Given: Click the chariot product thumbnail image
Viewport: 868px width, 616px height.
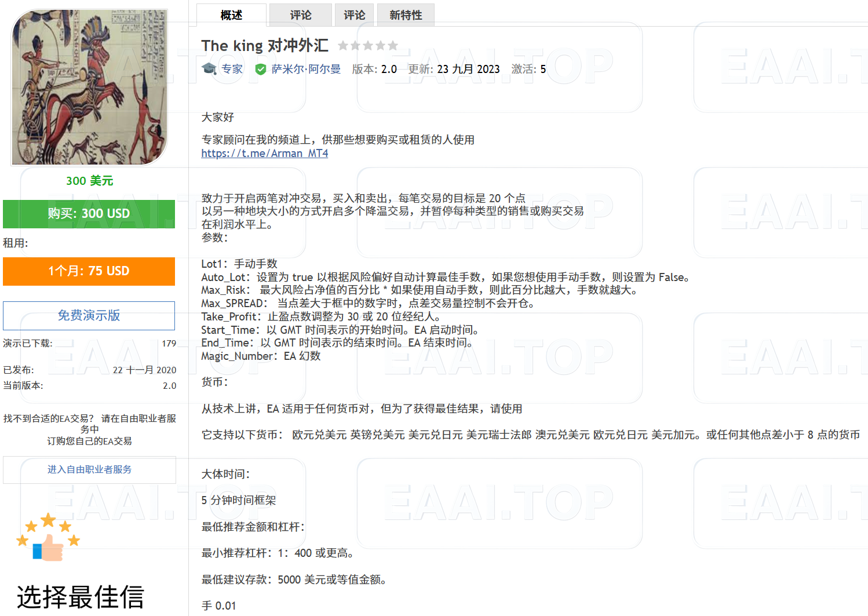Looking at the screenshot, I should tap(89, 86).
